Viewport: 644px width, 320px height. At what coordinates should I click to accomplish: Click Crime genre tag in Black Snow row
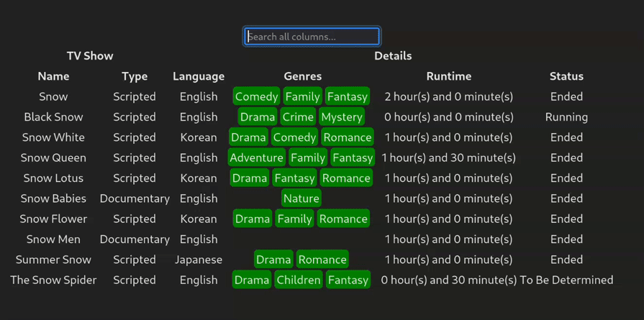(x=298, y=117)
